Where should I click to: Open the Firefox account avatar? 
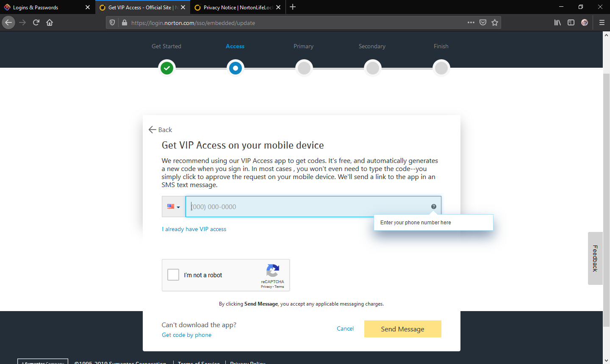[585, 22]
